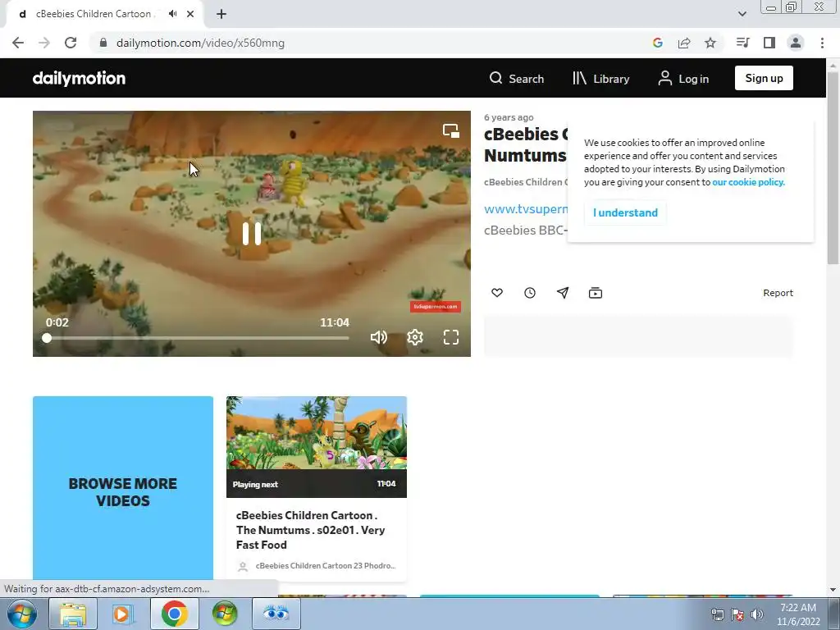840x630 pixels.
Task: Open system volume tray icon
Action: click(x=756, y=614)
